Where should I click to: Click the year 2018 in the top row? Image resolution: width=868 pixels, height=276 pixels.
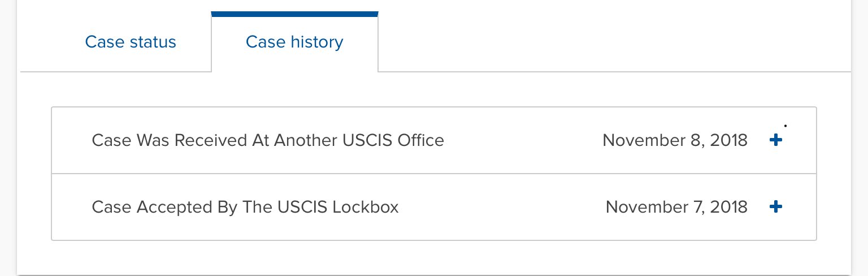[728, 140]
